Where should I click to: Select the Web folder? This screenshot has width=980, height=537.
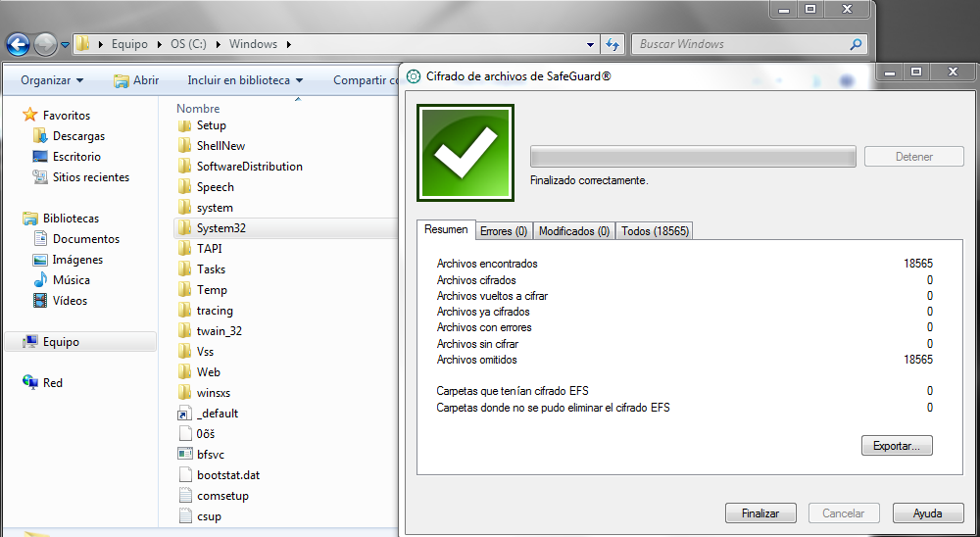pyautogui.click(x=208, y=372)
